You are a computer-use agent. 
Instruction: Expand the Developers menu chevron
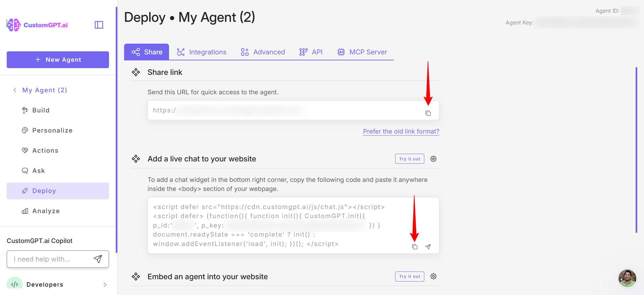tap(105, 285)
